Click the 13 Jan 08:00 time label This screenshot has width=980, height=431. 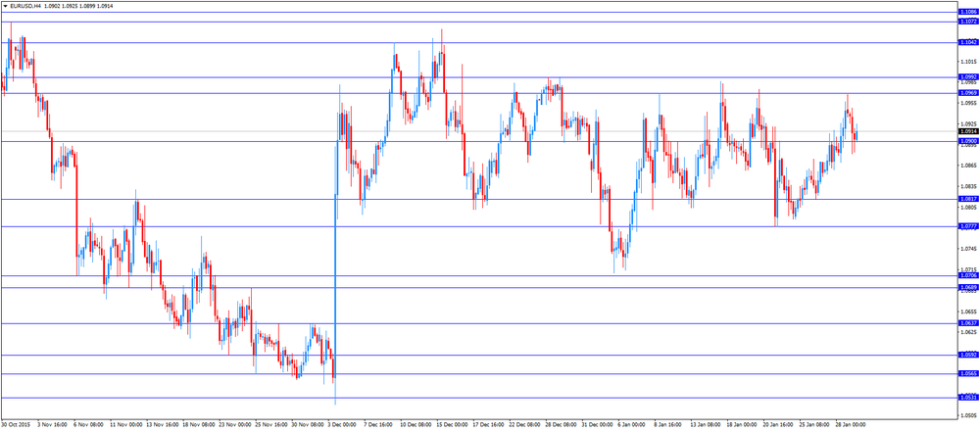pyautogui.click(x=704, y=423)
